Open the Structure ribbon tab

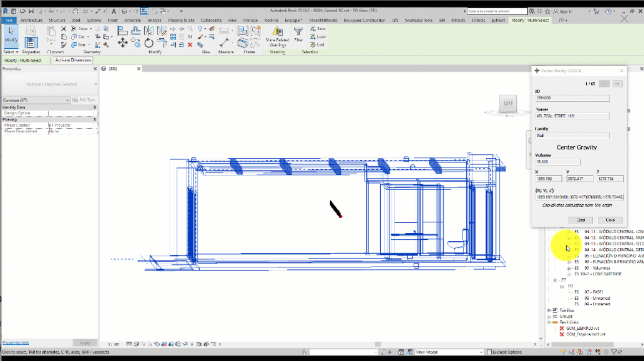click(x=57, y=20)
